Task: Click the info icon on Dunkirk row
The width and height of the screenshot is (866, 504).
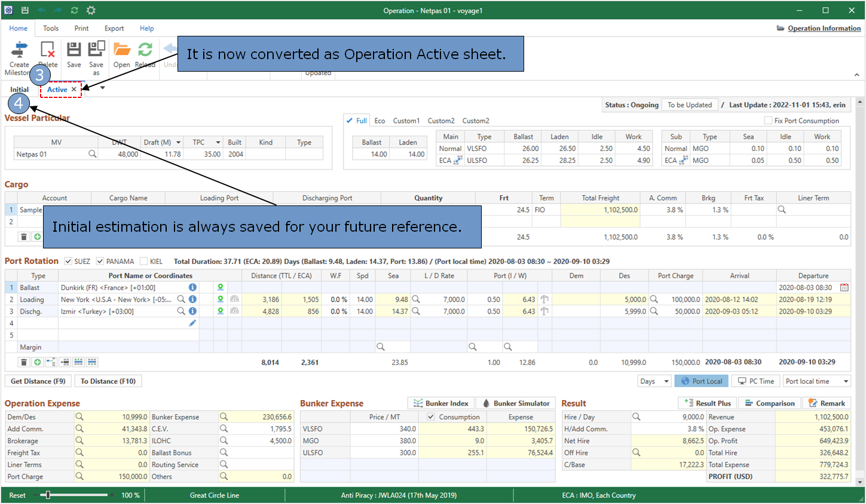Action: pos(192,287)
